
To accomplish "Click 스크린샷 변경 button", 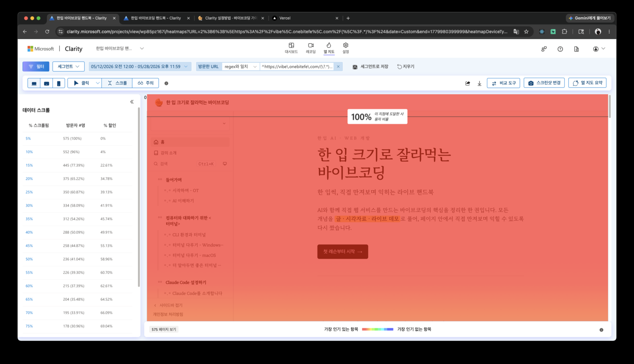I will coord(544,83).
